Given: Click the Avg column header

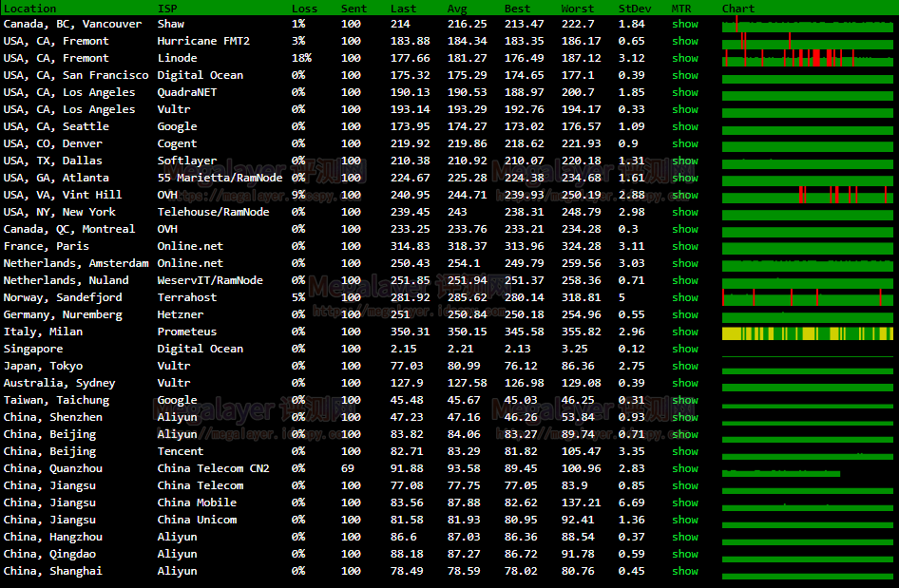Looking at the screenshot, I should point(457,9).
